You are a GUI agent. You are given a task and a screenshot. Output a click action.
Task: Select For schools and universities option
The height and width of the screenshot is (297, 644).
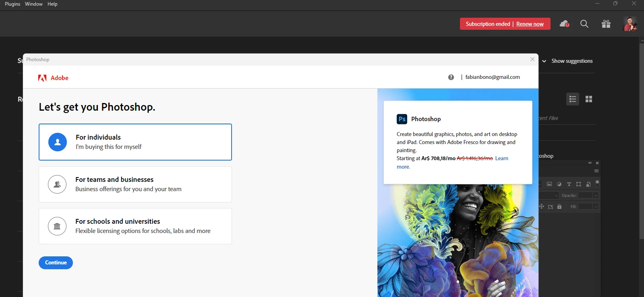coord(135,226)
